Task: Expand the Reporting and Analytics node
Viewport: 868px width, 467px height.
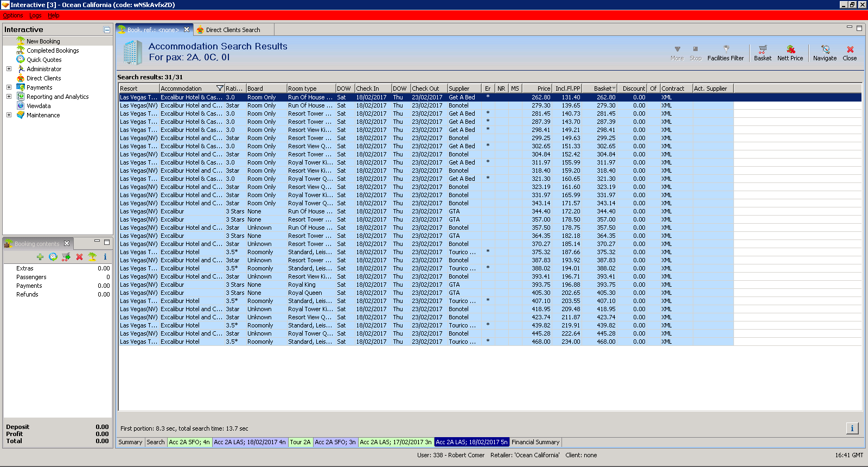Action: 9,97
